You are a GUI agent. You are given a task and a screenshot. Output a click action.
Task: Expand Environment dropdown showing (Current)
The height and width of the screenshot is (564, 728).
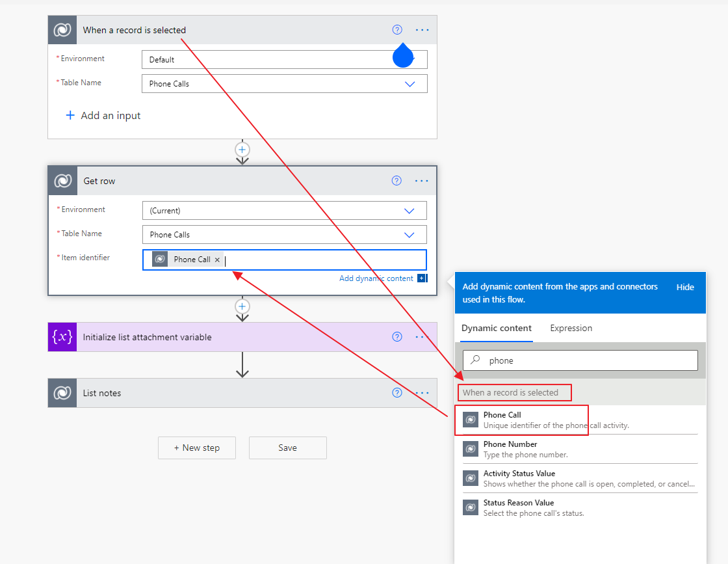[x=409, y=211]
